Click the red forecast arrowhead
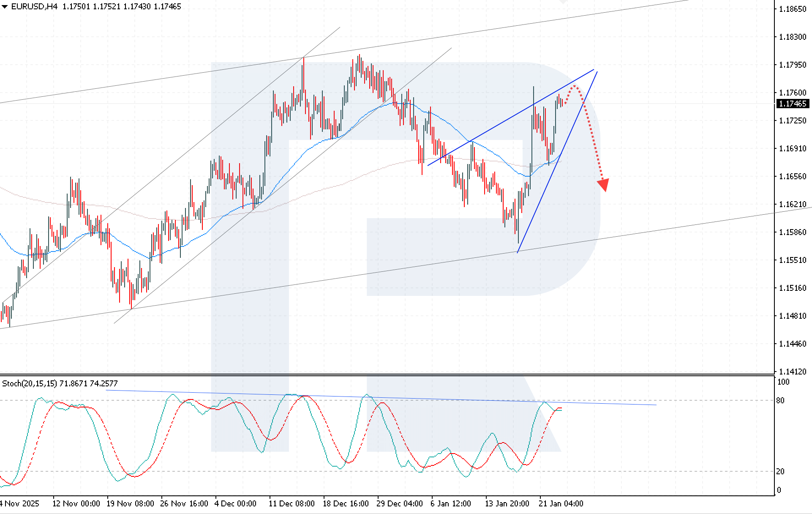The width and height of the screenshot is (812, 514). [x=604, y=185]
